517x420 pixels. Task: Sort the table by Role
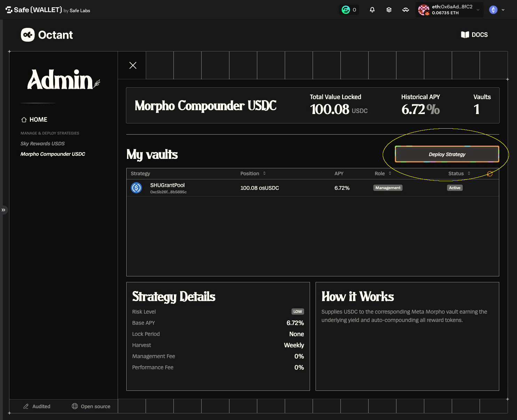tap(383, 173)
